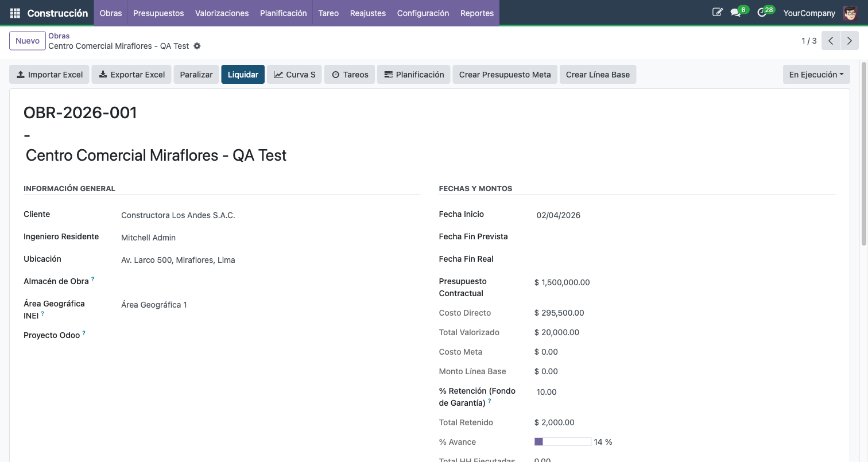Go to previous record arrow

pos(831,41)
